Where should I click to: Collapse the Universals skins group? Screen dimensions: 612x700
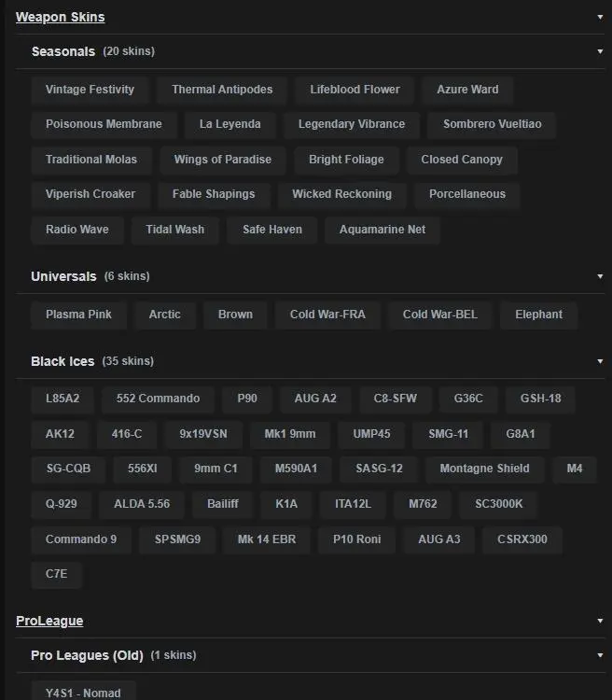coord(600,276)
